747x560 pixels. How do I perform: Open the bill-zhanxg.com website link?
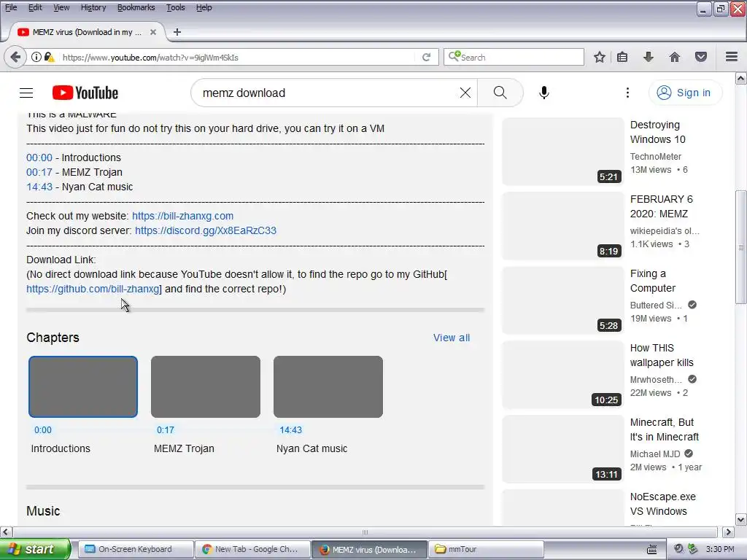182,216
